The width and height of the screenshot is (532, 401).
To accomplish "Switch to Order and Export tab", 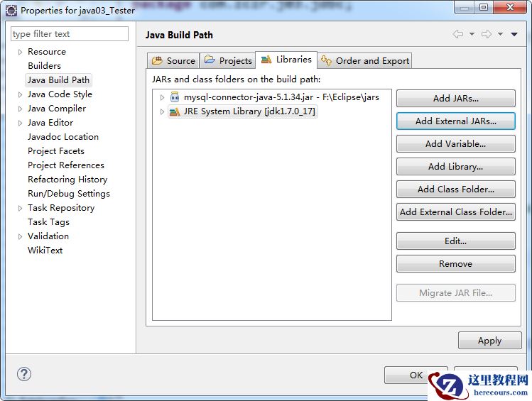I will click(x=365, y=60).
